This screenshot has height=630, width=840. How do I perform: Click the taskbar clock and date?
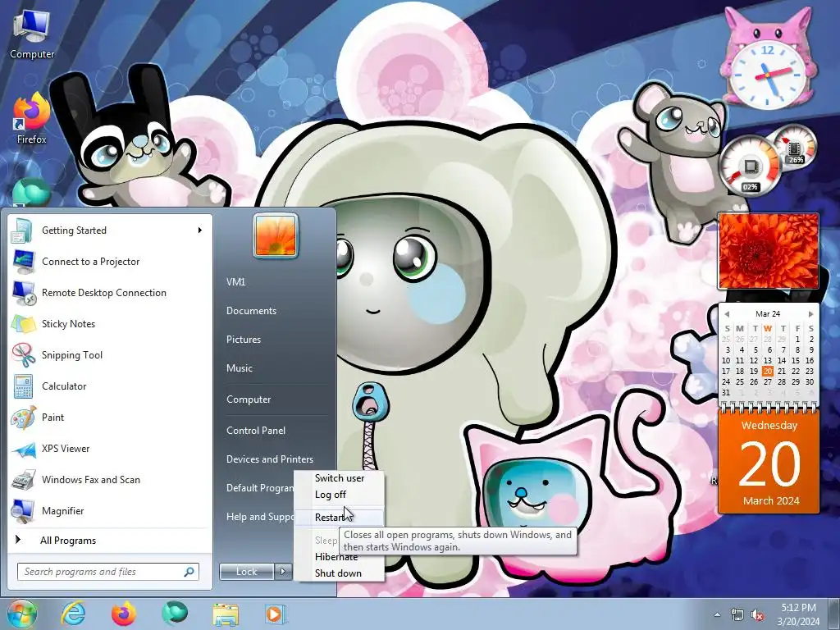(798, 614)
